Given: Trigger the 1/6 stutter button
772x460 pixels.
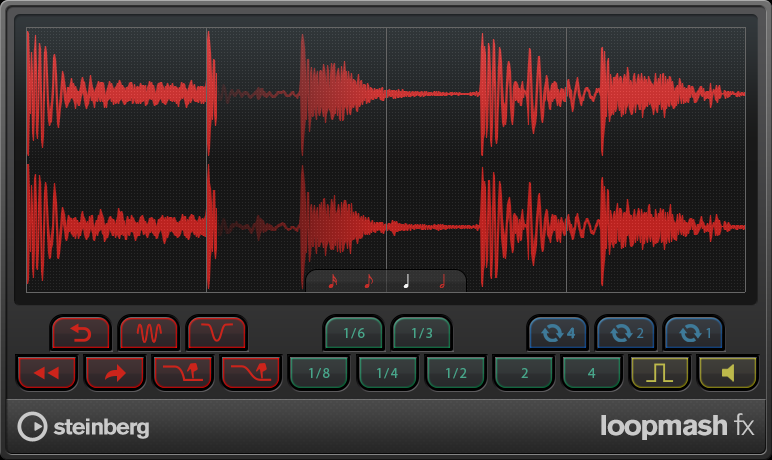Looking at the screenshot, I should pyautogui.click(x=354, y=333).
